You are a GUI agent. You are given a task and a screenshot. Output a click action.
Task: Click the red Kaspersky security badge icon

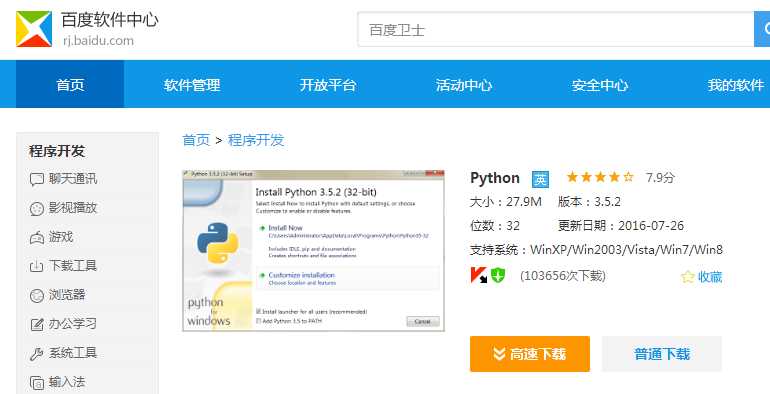click(478, 275)
